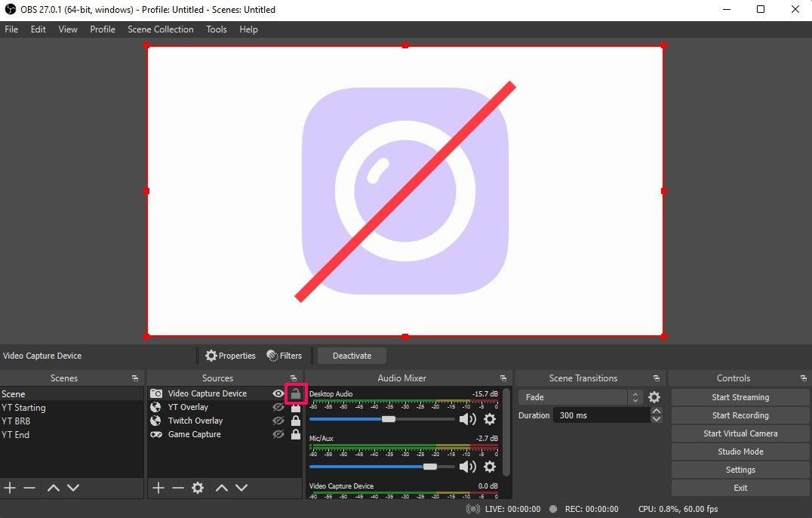Open Settings from Controls

pyautogui.click(x=740, y=470)
